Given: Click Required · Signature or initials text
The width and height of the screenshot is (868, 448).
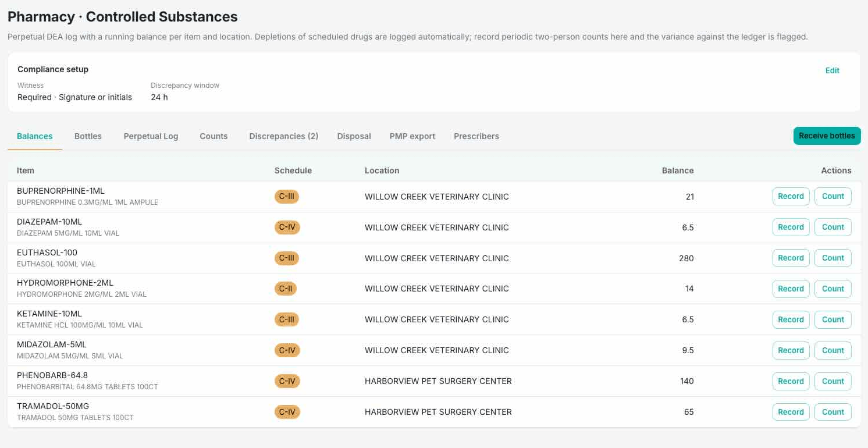Looking at the screenshot, I should [74, 97].
